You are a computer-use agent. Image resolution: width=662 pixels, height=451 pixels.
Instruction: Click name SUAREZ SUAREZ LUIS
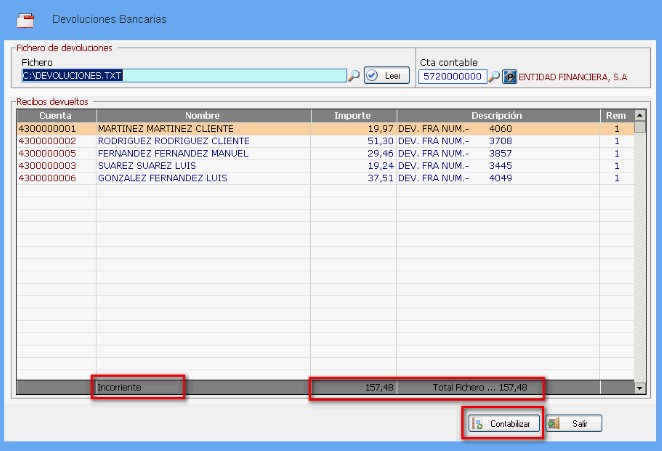coord(147,166)
